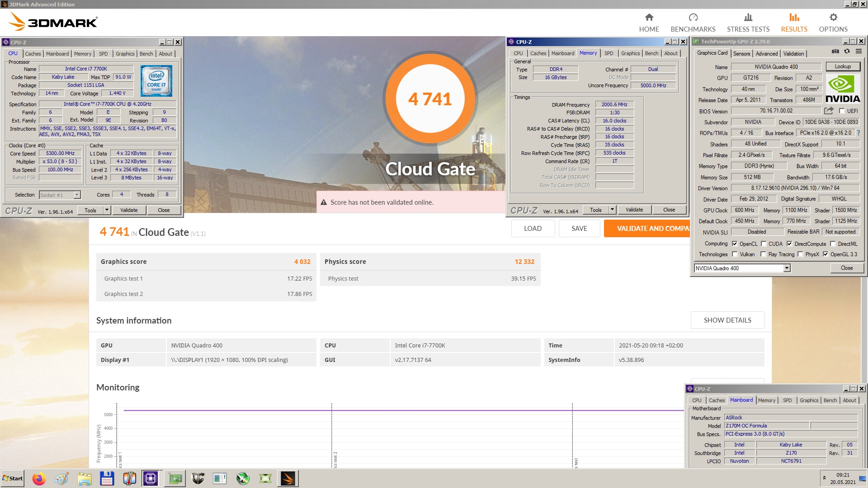868x488 pixels.
Task: Take a GPU-Z screenshot with camera icon
Action: 835,52
